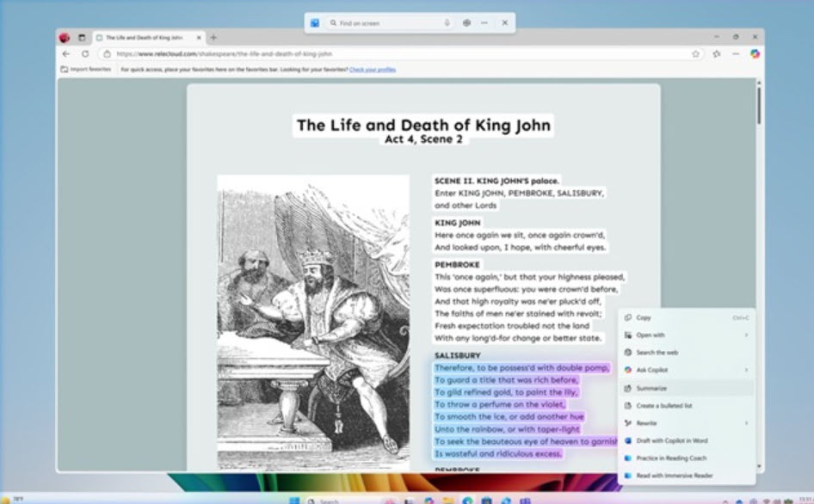The image size is (814, 504).
Task: Click the line Enter KING JOHN, PEMBROKE, SALISBURY
Action: click(519, 194)
